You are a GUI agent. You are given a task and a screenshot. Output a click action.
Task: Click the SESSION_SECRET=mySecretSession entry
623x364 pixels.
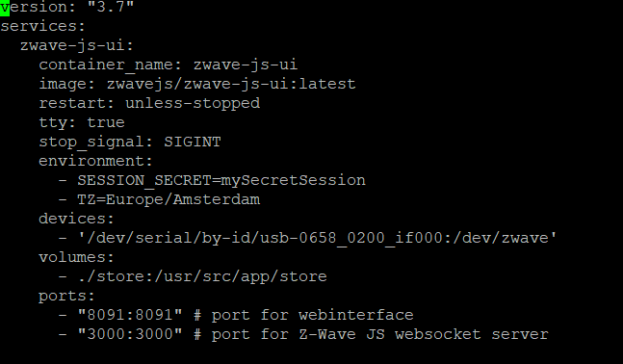(221, 180)
